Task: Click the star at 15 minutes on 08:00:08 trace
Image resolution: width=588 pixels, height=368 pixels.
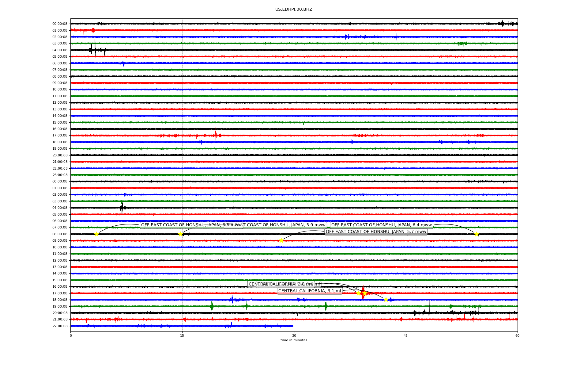Action: click(x=180, y=234)
